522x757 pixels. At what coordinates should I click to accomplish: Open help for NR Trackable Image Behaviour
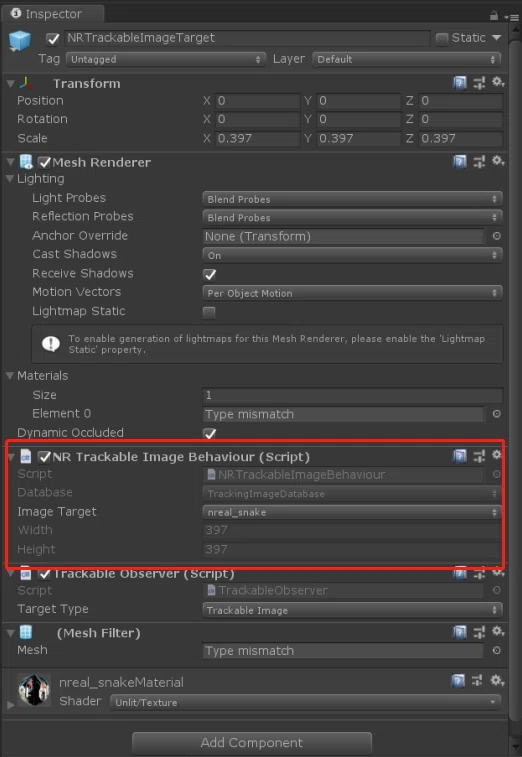(x=460, y=456)
